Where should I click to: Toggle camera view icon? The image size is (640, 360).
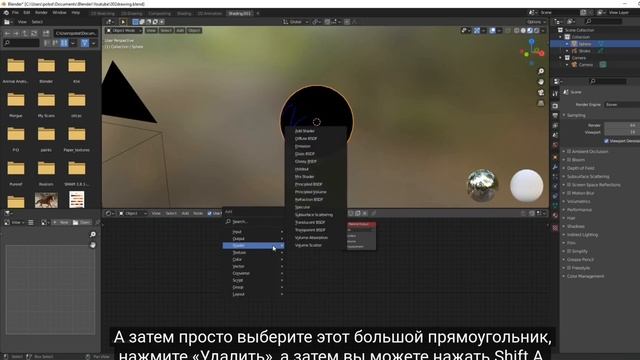541,93
